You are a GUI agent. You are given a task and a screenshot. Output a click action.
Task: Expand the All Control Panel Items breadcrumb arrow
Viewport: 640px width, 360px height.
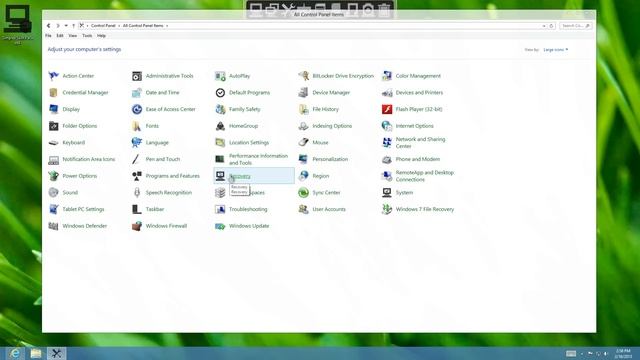pos(167,26)
